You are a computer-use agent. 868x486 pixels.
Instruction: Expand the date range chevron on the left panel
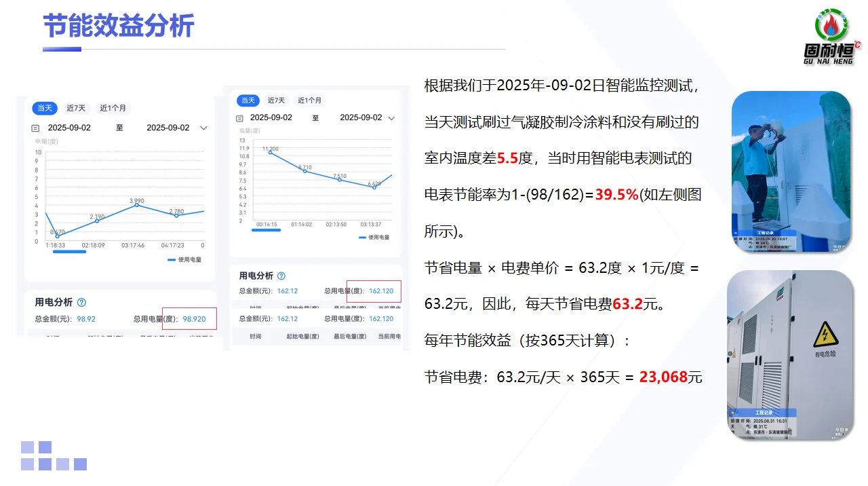(x=205, y=128)
